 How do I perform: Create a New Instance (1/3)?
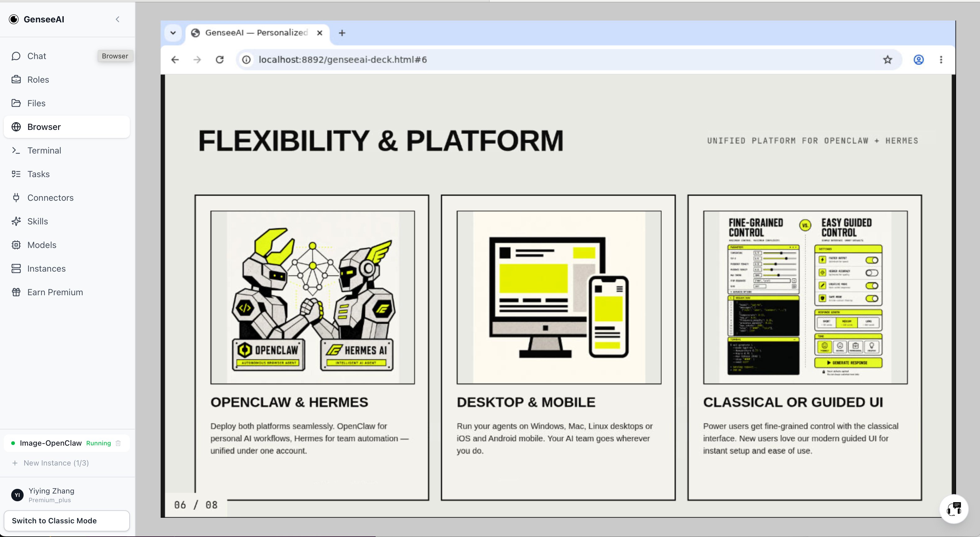point(51,463)
